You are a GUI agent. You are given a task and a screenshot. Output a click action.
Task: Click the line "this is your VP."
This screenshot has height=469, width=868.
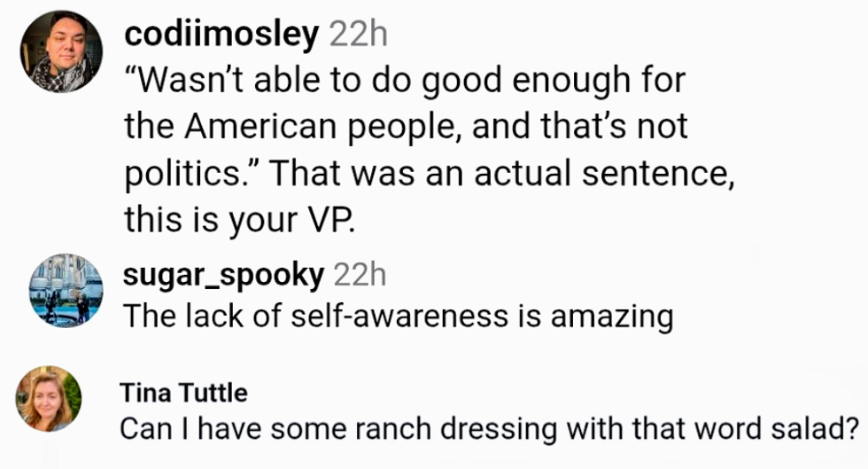click(240, 220)
